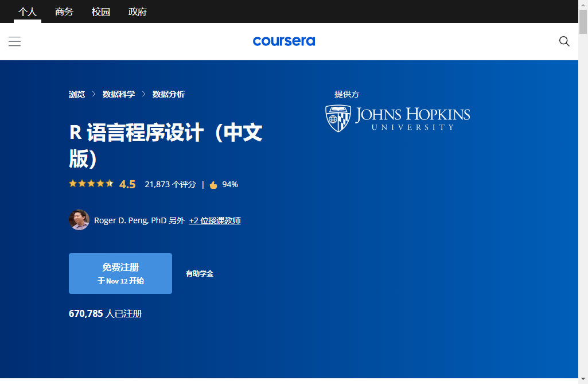Open the 有助学金 financial aid link
Image resolution: width=588 pixels, height=384 pixels.
point(200,274)
